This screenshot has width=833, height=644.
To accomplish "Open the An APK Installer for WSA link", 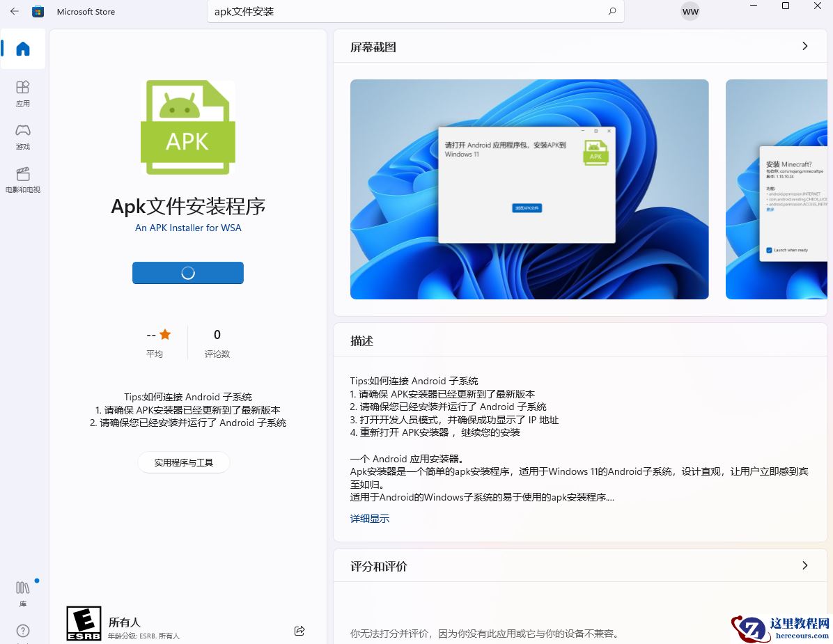I will point(187,228).
